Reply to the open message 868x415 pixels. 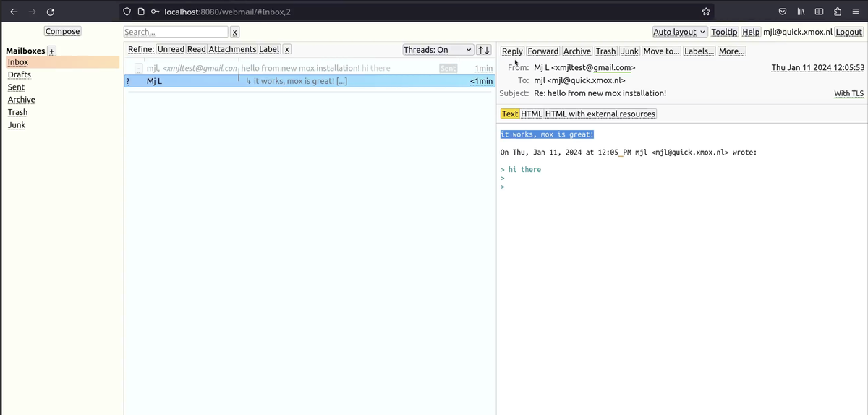[512, 51]
